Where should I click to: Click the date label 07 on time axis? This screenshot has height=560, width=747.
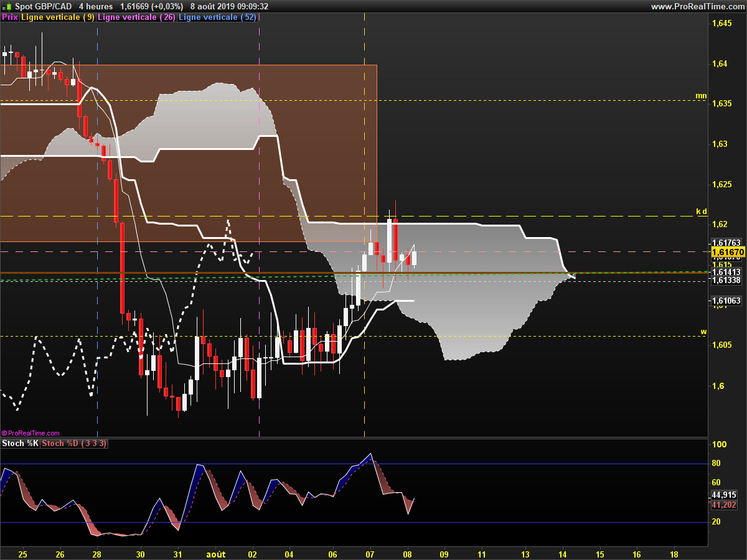tap(370, 553)
